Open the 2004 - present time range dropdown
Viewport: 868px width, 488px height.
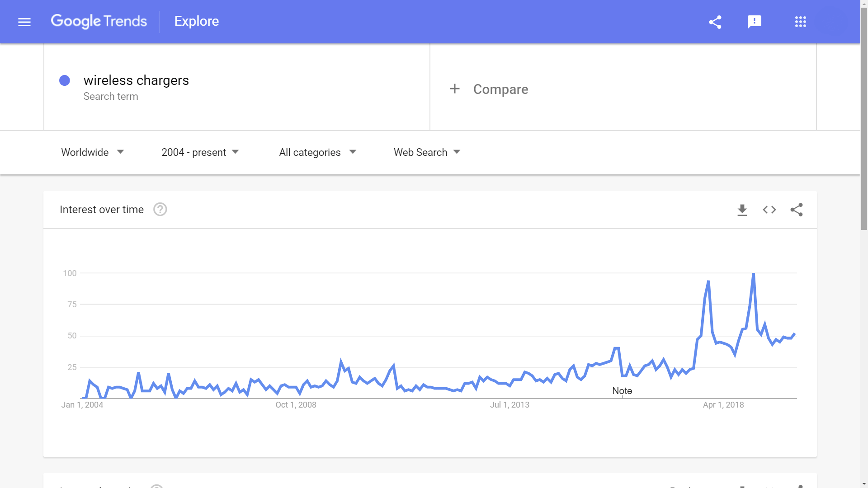pyautogui.click(x=200, y=152)
